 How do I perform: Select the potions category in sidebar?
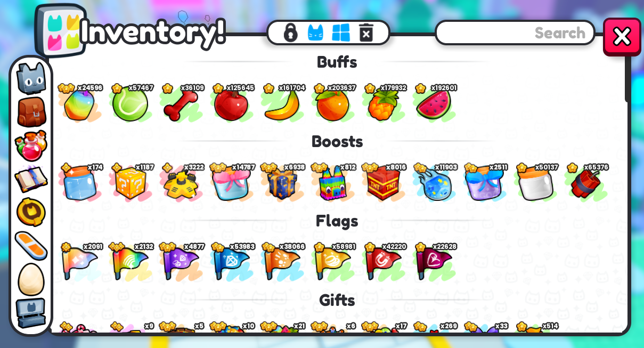click(x=31, y=145)
